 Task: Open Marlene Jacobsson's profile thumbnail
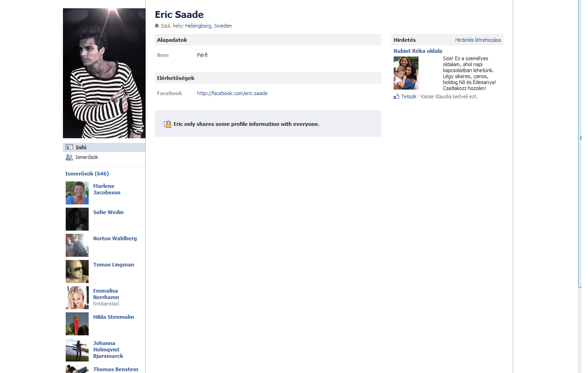click(x=77, y=193)
